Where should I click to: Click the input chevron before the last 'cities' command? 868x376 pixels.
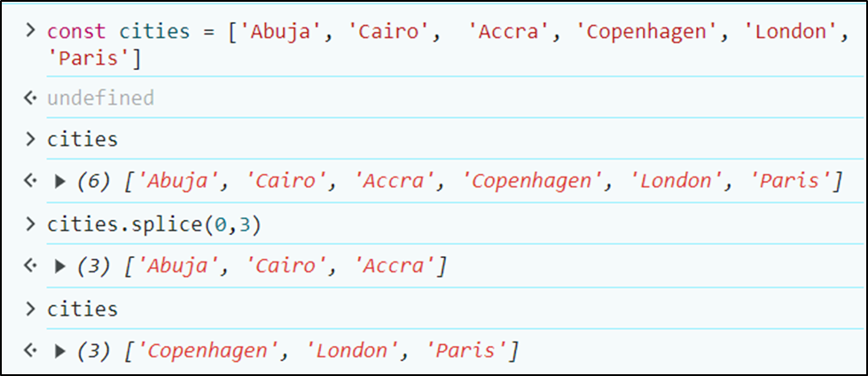pyautogui.click(x=31, y=309)
